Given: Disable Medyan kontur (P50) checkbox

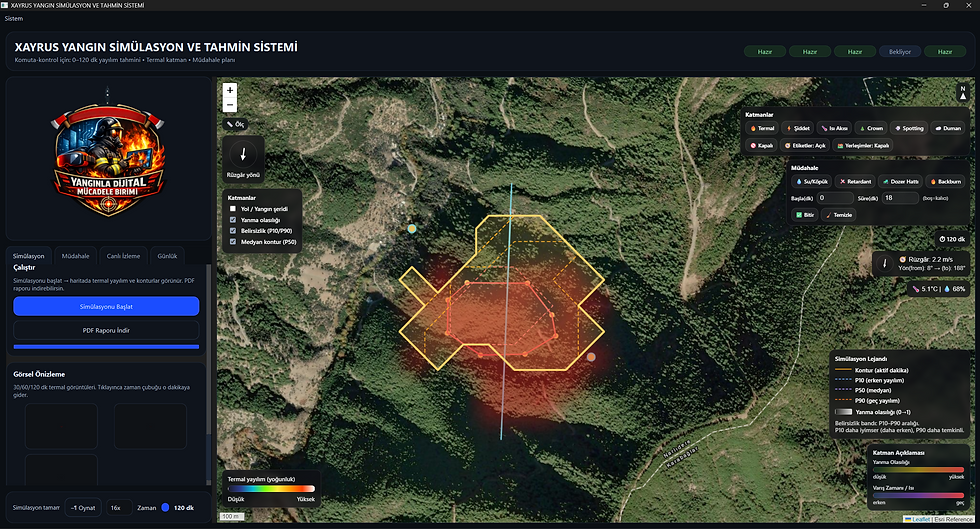Looking at the screenshot, I should (233, 242).
